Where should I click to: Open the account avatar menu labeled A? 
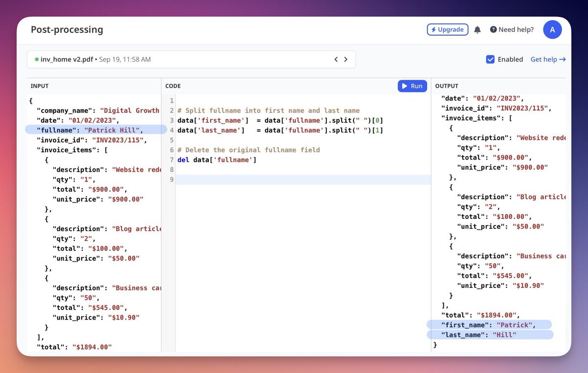click(552, 30)
